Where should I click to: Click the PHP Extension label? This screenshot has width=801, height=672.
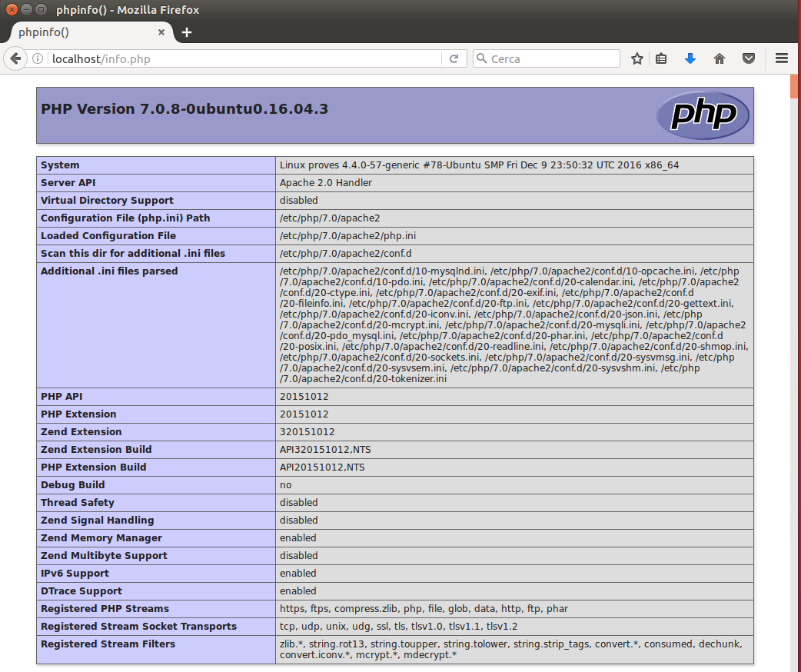[78, 414]
